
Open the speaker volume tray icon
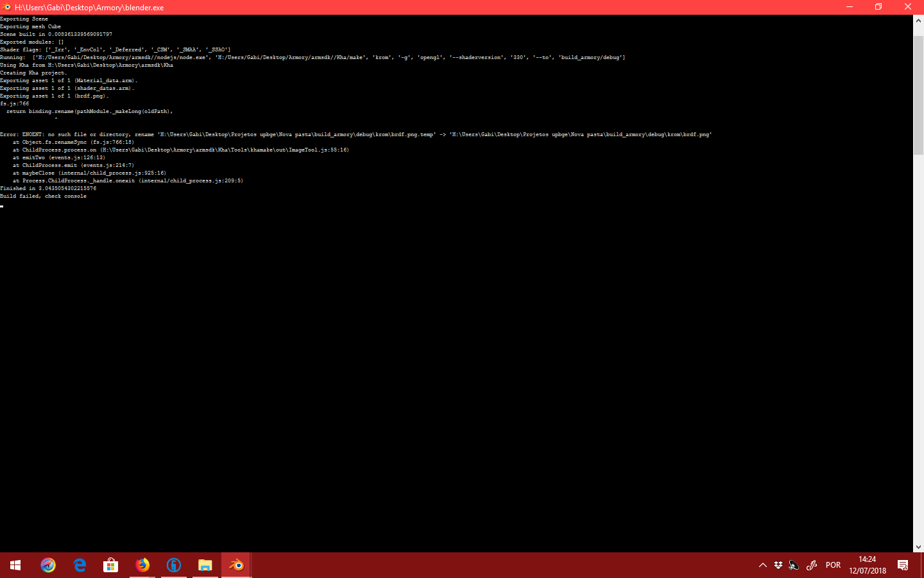[x=794, y=565]
